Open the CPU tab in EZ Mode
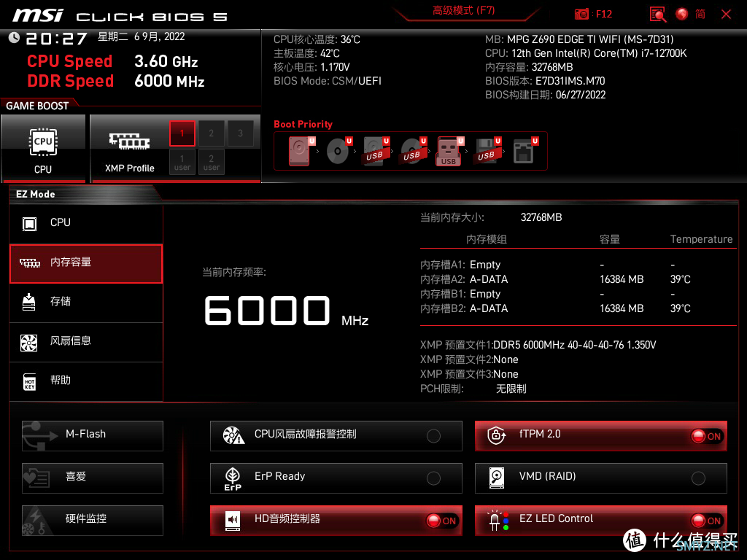The height and width of the screenshot is (560, 747). [86, 223]
